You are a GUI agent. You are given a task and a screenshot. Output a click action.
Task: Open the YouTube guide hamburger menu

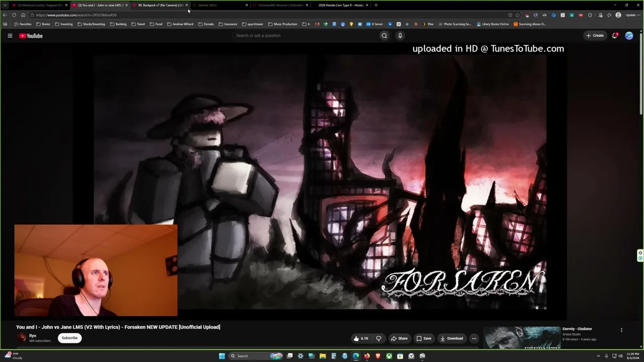tap(10, 36)
